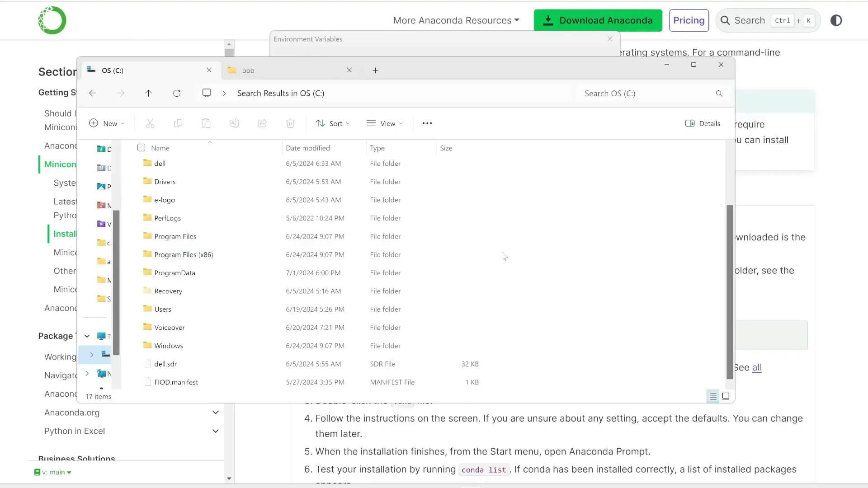
Task: Toggle the website dark mode icon
Action: click(836, 20)
